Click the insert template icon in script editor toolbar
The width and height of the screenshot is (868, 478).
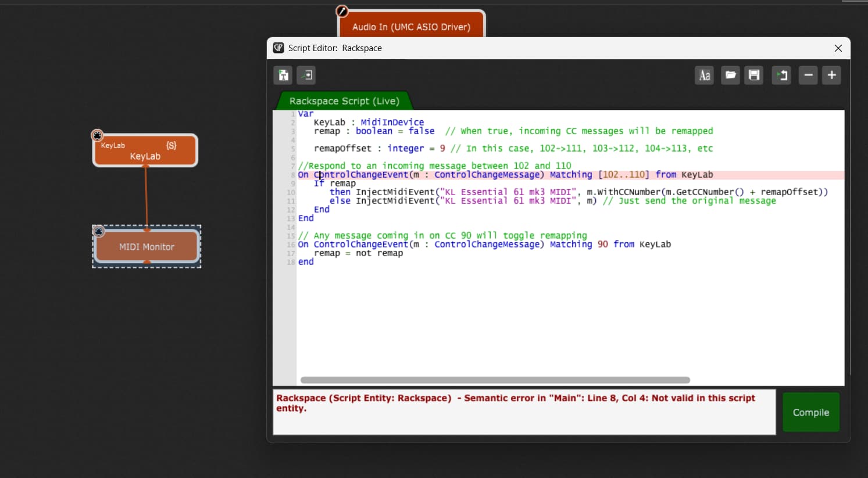[x=283, y=75]
